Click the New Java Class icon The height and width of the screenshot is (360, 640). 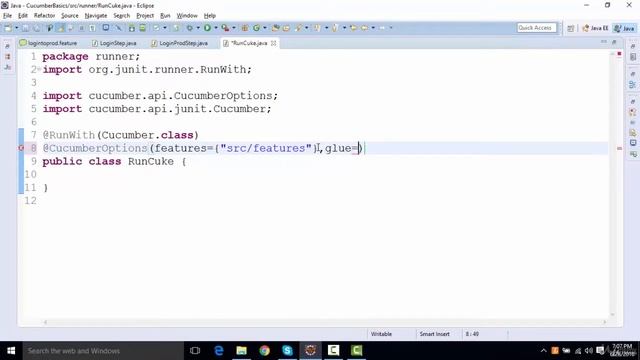pos(256,28)
